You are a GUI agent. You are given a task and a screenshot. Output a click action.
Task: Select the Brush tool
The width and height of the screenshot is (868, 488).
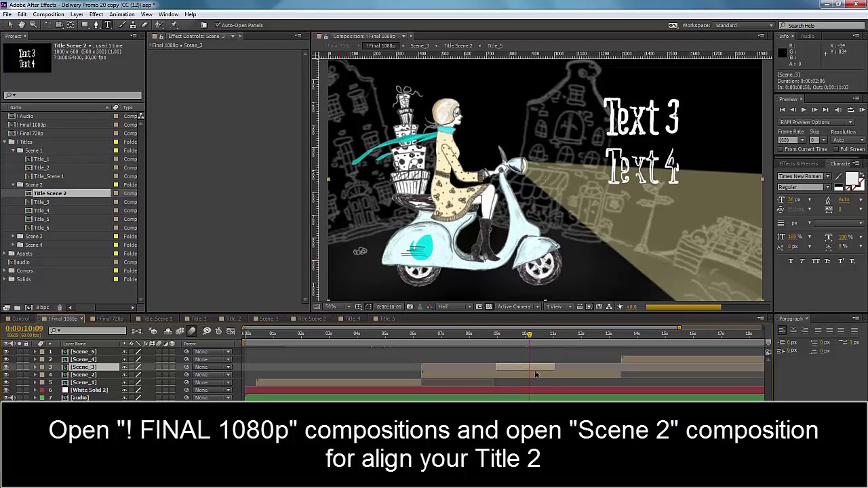point(123,25)
